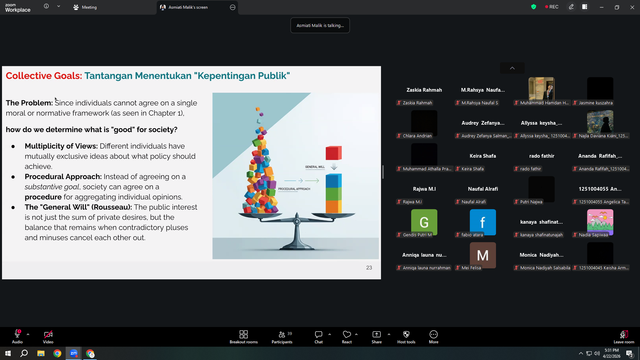Select Rajwa M.I participant tile
Screen dimensions: 640x360
(424, 190)
